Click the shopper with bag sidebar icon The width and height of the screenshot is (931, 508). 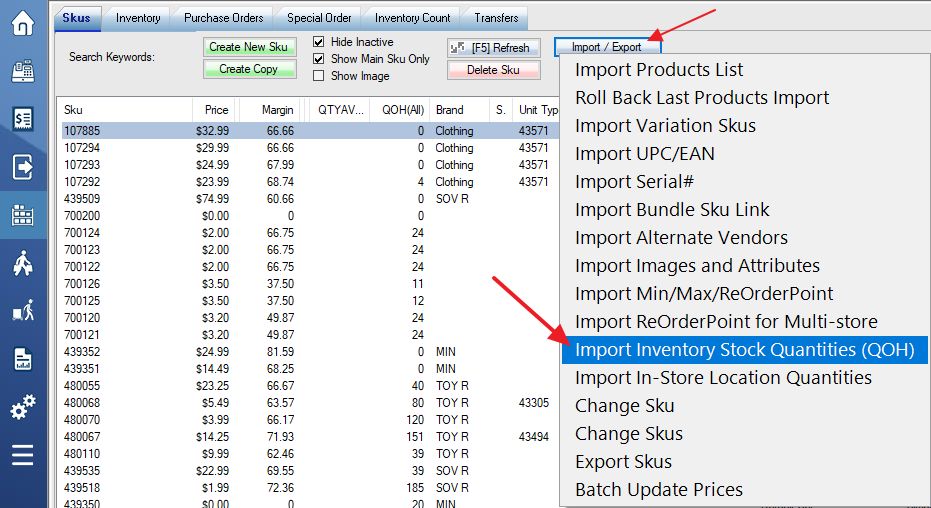click(x=23, y=263)
